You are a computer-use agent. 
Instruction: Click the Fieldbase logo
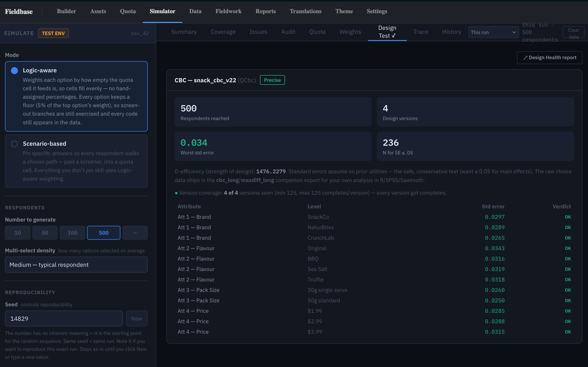(x=19, y=12)
